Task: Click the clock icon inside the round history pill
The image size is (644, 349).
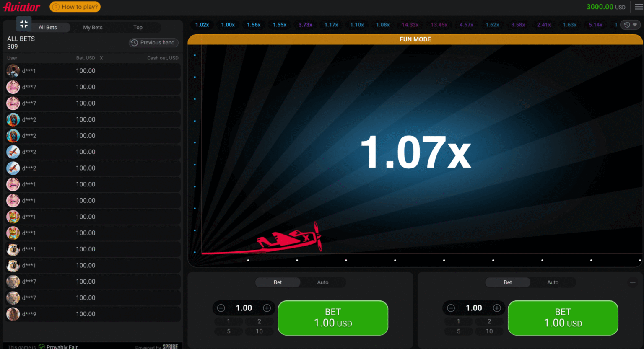Action: (627, 25)
